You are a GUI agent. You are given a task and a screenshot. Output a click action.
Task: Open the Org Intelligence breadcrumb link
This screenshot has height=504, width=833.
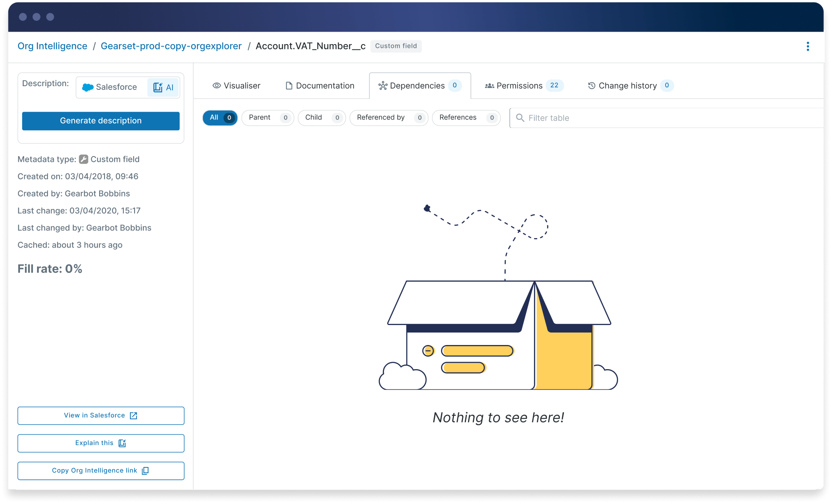pos(52,46)
